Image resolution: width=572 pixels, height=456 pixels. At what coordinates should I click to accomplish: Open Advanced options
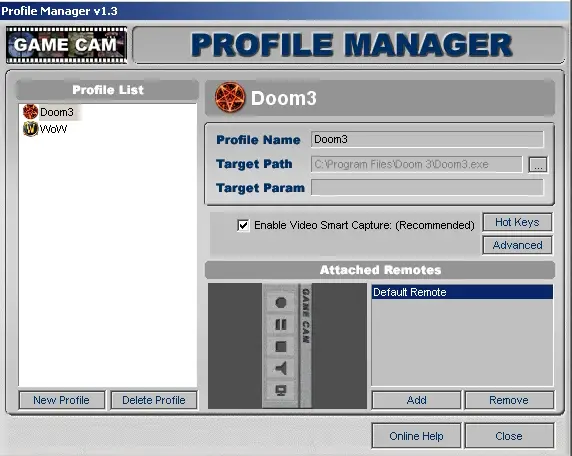tap(517, 245)
